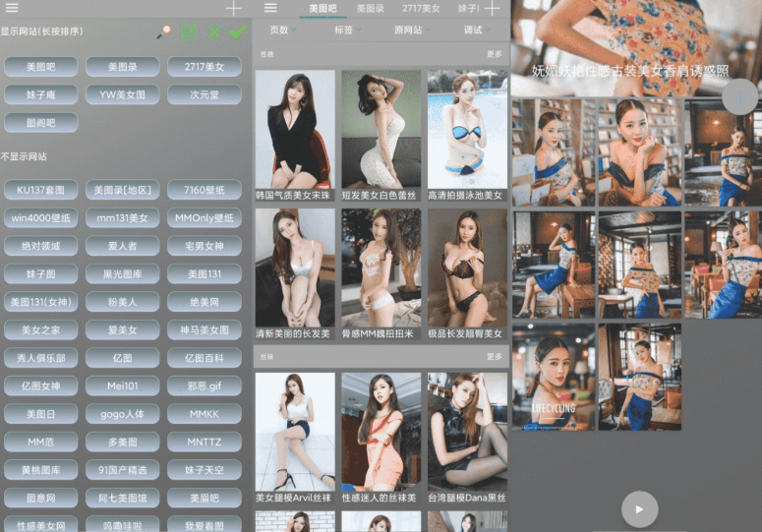Select the 美图吧 site button
Image resolution: width=762 pixels, height=532 pixels.
[x=41, y=67]
